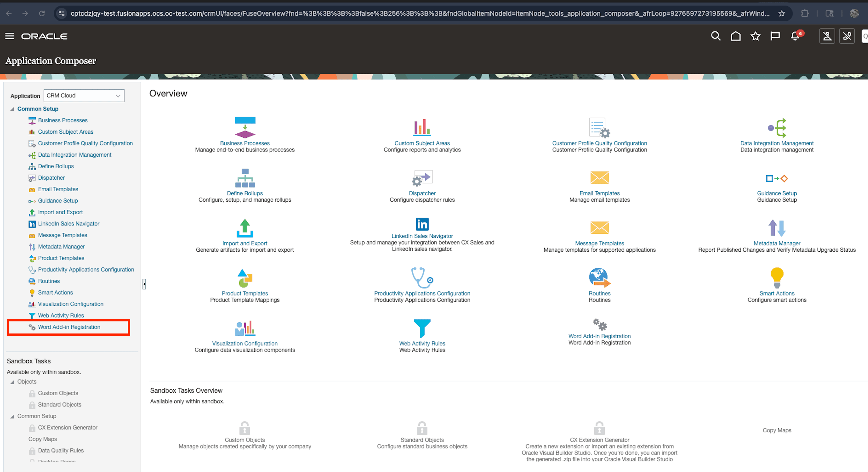The height and width of the screenshot is (472, 868).
Task: Click the Import and Export arrow icon
Action: click(x=245, y=228)
